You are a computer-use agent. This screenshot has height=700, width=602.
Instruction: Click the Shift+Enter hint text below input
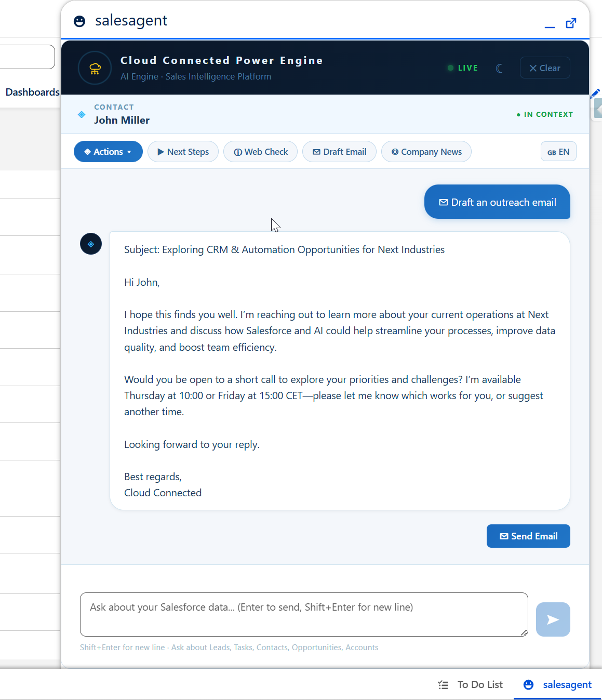tap(229, 648)
